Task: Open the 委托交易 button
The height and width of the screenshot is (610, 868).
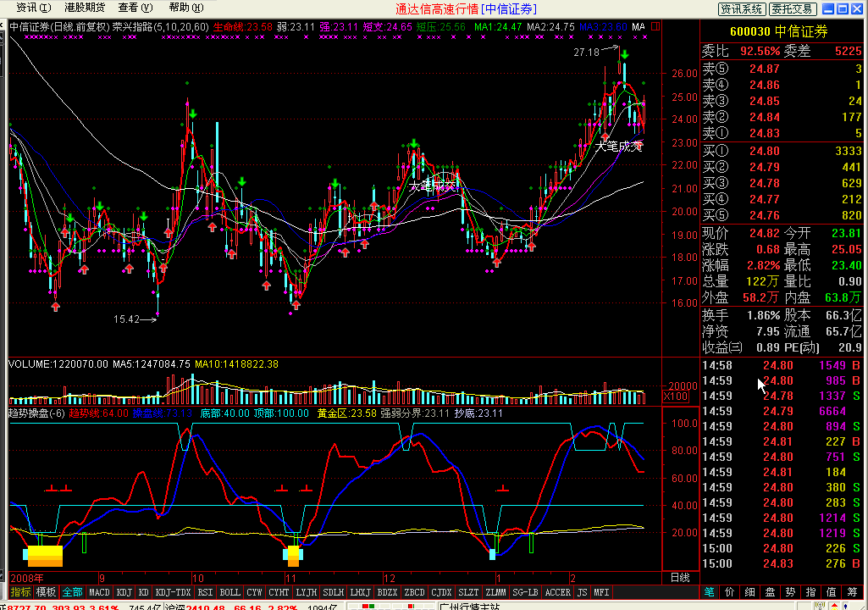Action: point(793,8)
